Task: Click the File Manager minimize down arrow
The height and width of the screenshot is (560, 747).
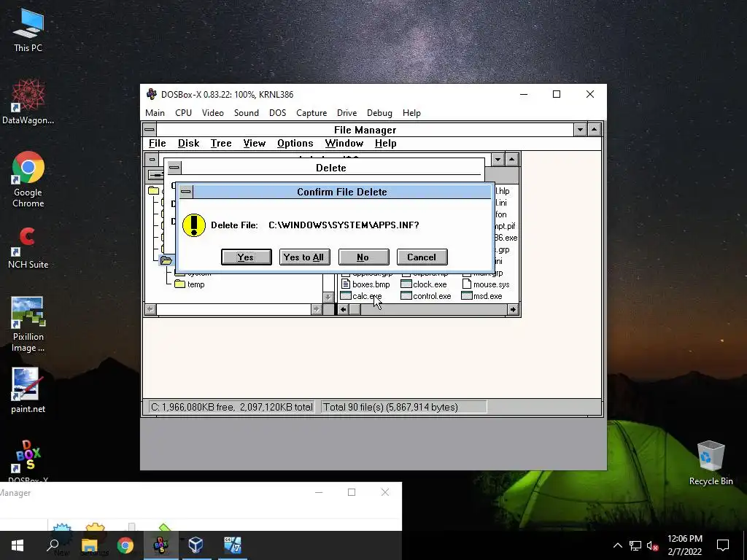Action: [580, 130]
